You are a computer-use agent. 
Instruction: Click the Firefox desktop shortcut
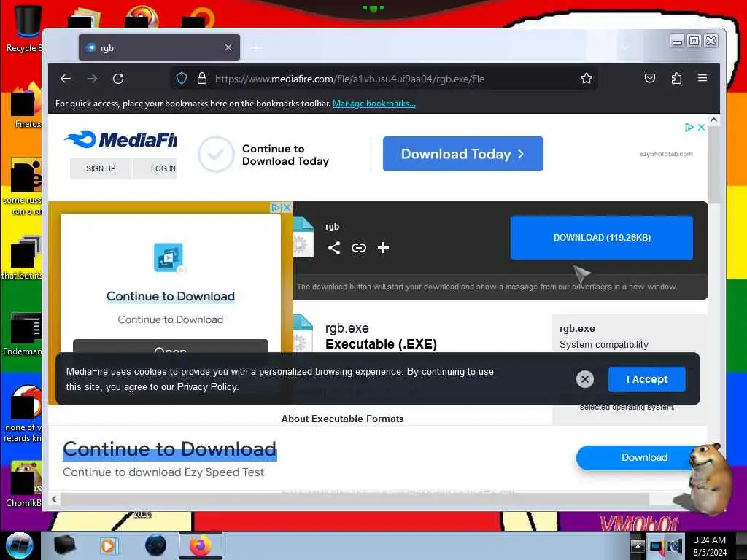click(x=25, y=106)
